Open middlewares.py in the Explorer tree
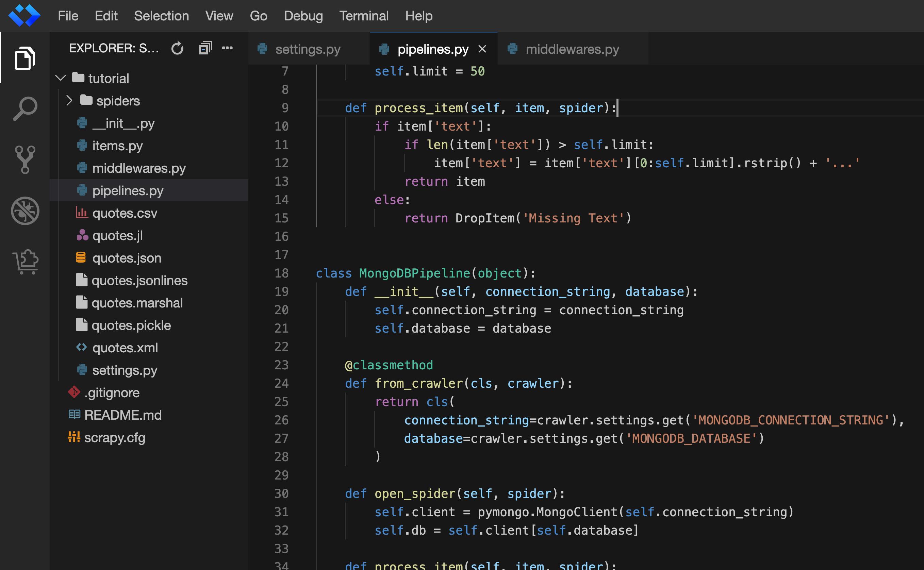 [149, 168]
